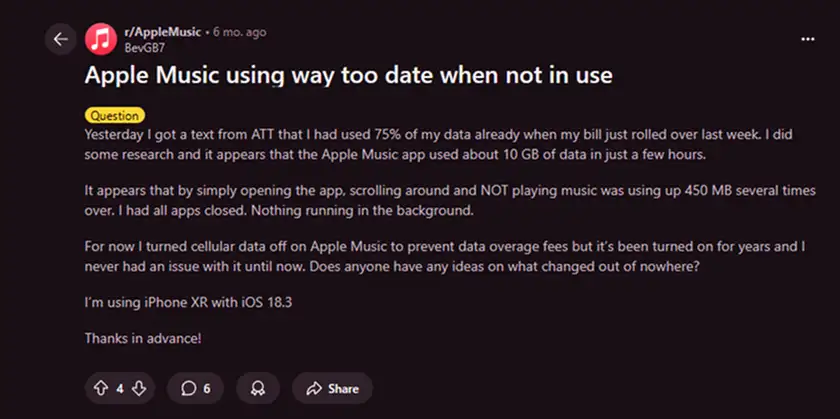
Task: Upvote the Apple Music data post
Action: pyautogui.click(x=101, y=387)
